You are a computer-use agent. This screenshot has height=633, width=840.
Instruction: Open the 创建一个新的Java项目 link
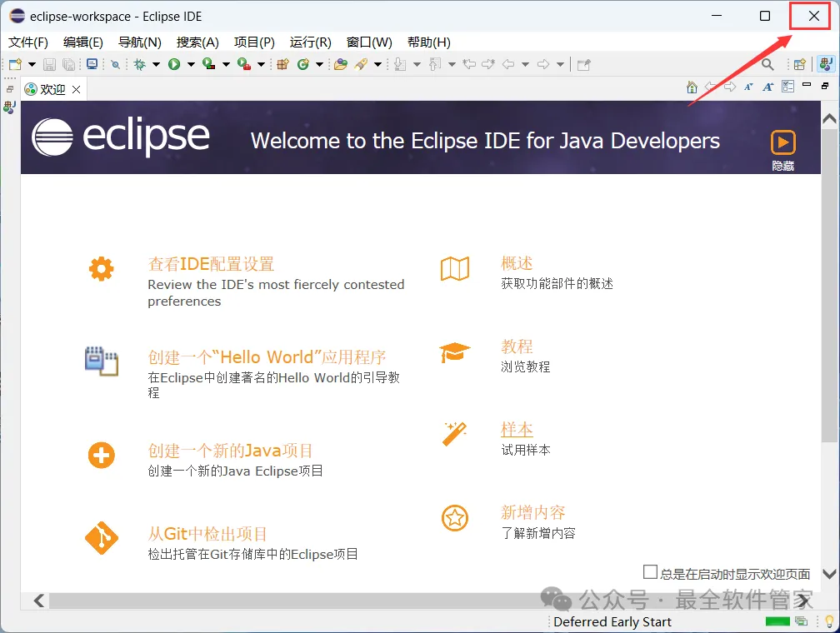tap(230, 451)
